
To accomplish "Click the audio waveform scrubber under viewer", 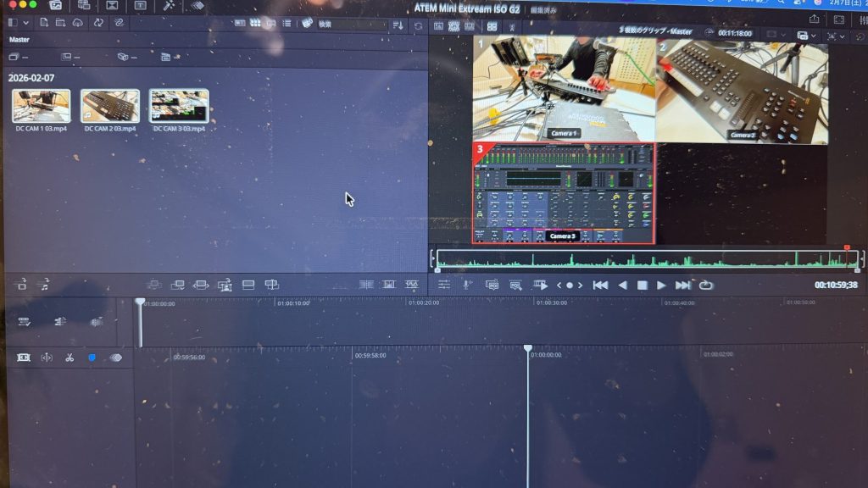I will click(x=644, y=260).
